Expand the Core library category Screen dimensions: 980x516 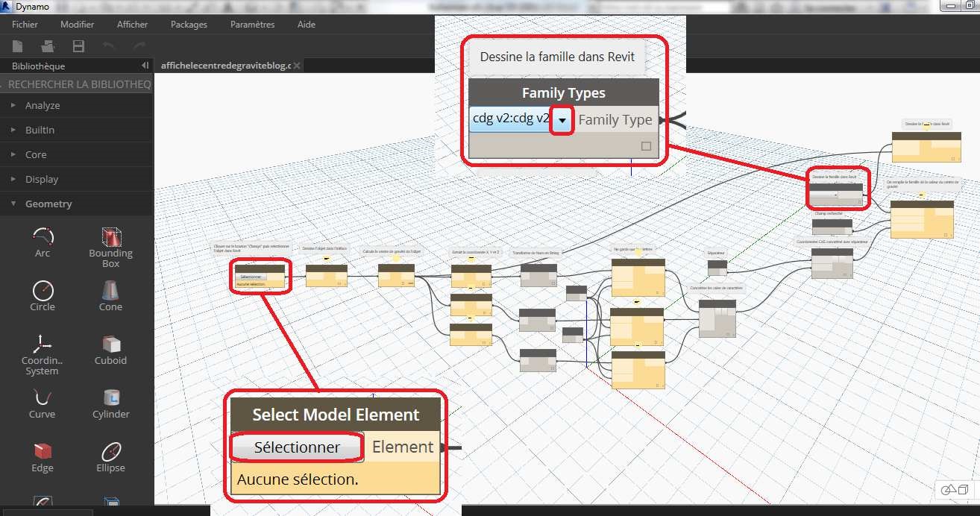[x=36, y=154]
